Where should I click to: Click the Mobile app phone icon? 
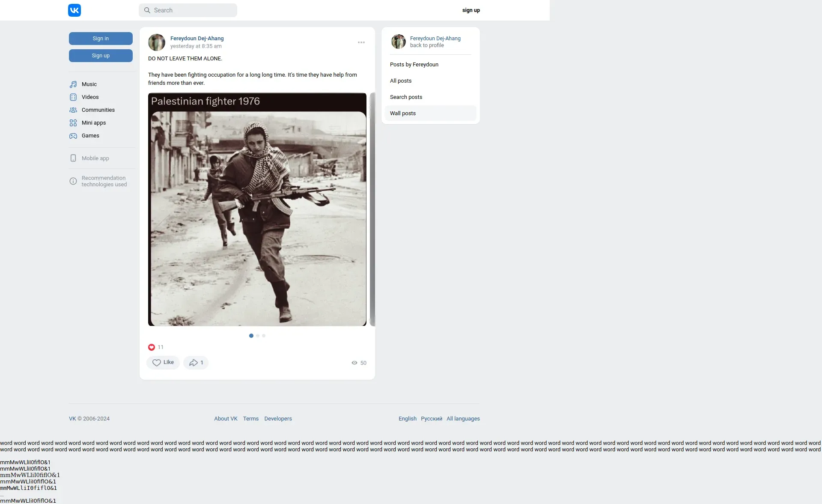[73, 158]
